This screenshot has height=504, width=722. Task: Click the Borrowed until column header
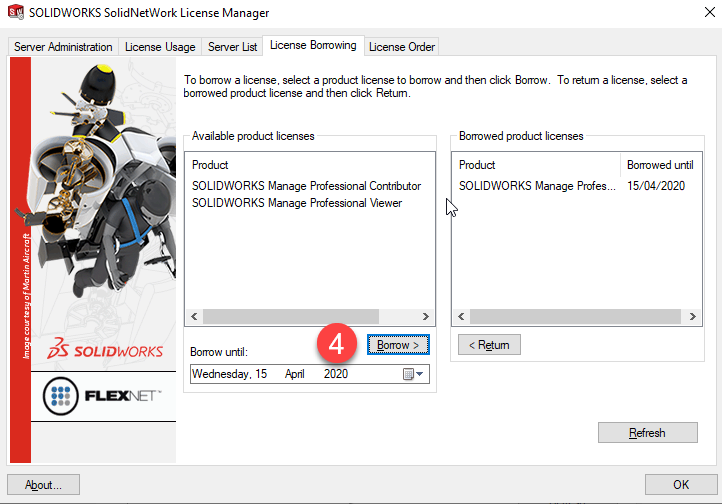pos(659,165)
